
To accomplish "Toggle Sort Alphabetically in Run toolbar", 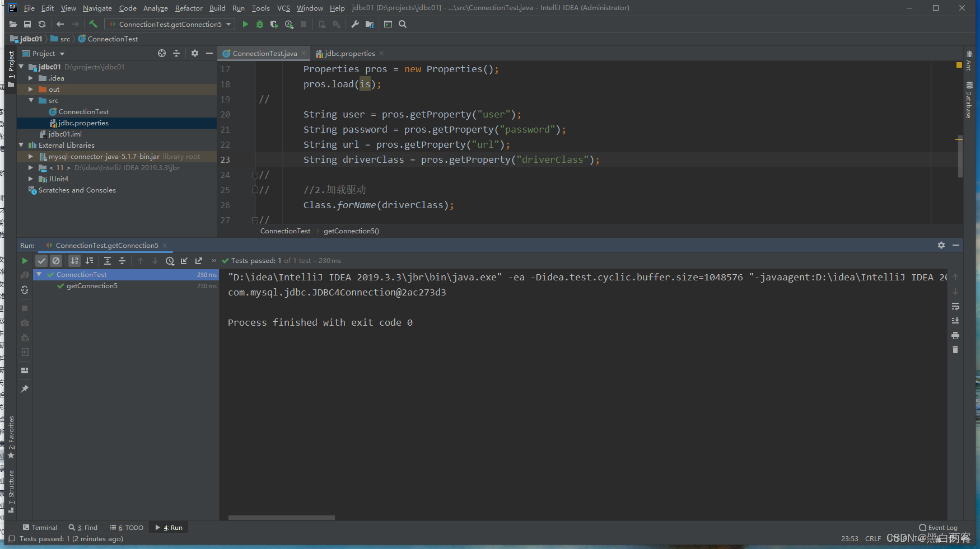I will 74,261.
